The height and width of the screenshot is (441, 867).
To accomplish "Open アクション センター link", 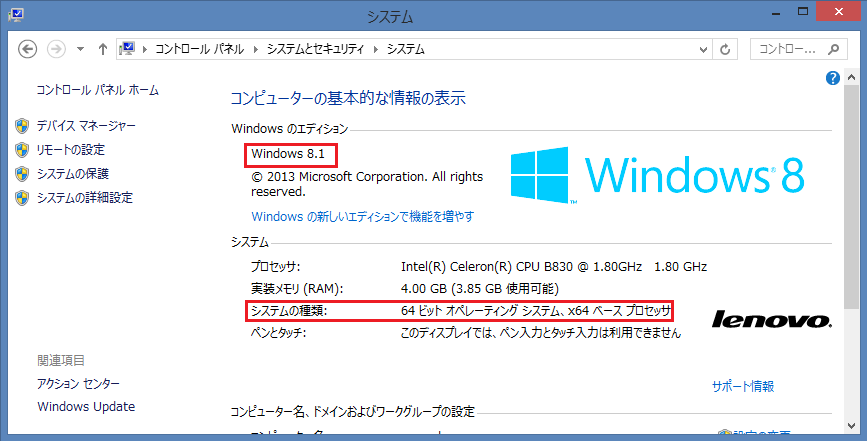I will [x=78, y=384].
